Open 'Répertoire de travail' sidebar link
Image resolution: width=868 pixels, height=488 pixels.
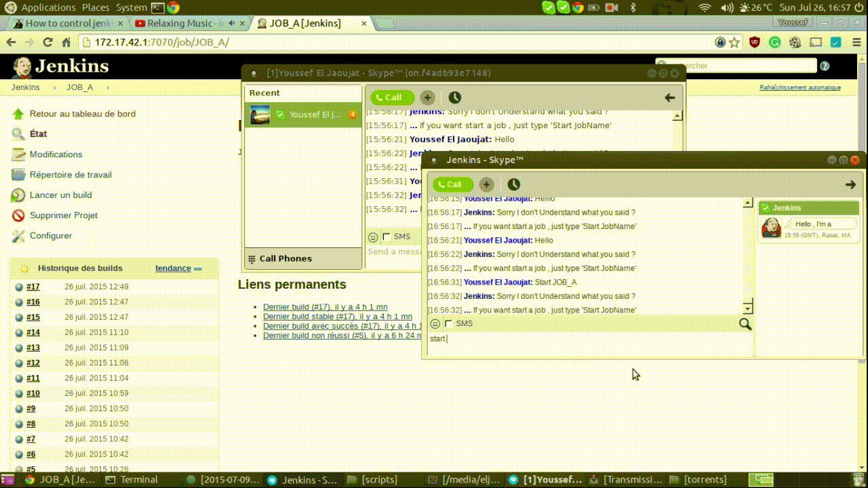pyautogui.click(x=71, y=175)
